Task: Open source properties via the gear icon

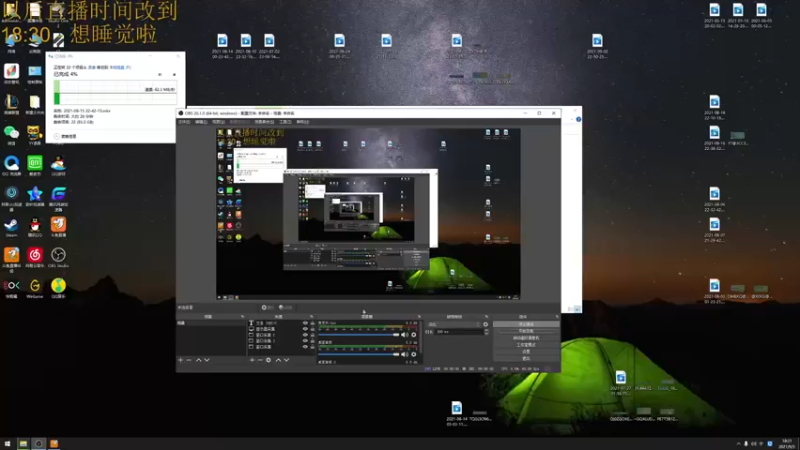Action: click(x=268, y=360)
